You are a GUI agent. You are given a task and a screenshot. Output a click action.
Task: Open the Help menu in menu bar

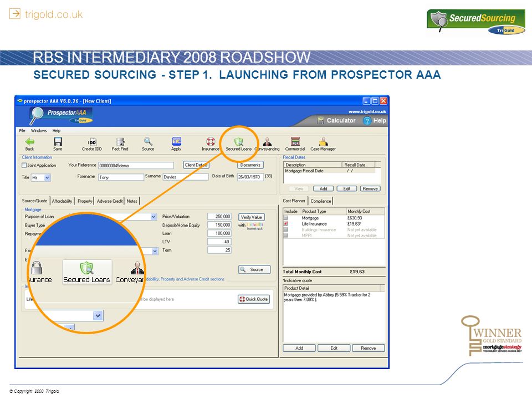point(57,131)
